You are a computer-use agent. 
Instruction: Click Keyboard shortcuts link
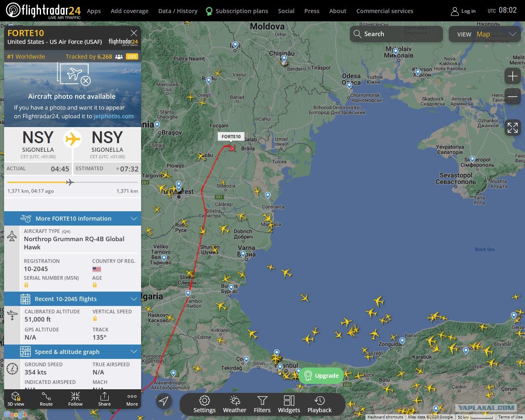[385, 417]
